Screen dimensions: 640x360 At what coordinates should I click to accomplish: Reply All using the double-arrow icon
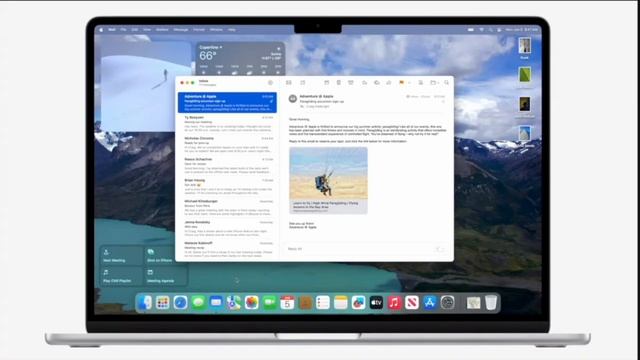click(377, 83)
